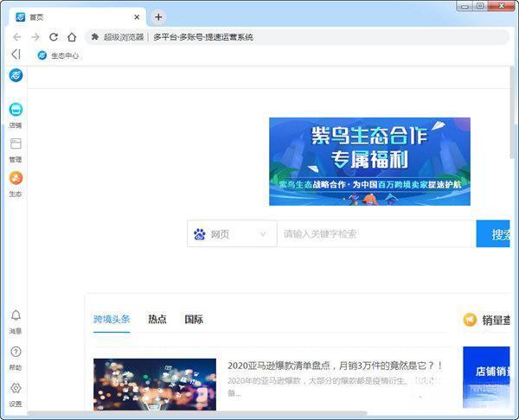
Task: Open the 销量 panel heading
Action: tap(496, 320)
